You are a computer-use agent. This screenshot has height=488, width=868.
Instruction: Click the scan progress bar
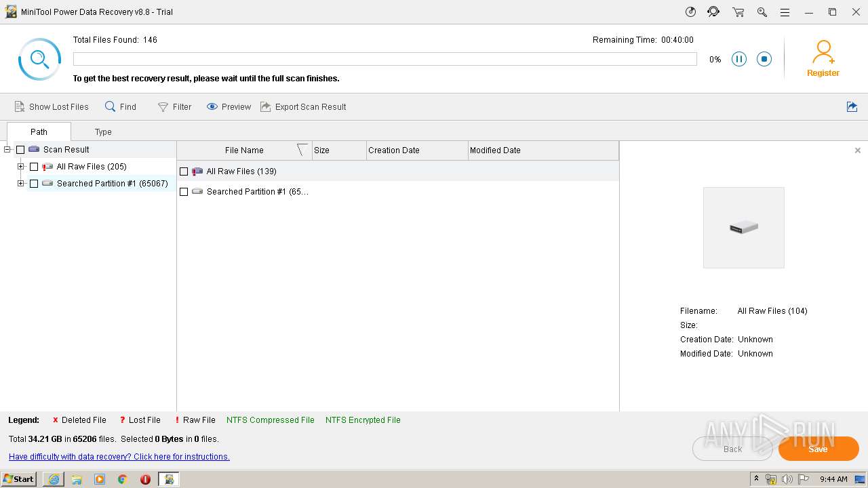[385, 59]
